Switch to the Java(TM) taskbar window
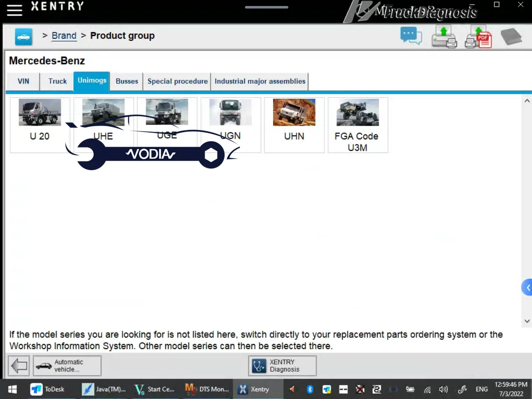Screen dimensions: 532x399 (x=104, y=389)
